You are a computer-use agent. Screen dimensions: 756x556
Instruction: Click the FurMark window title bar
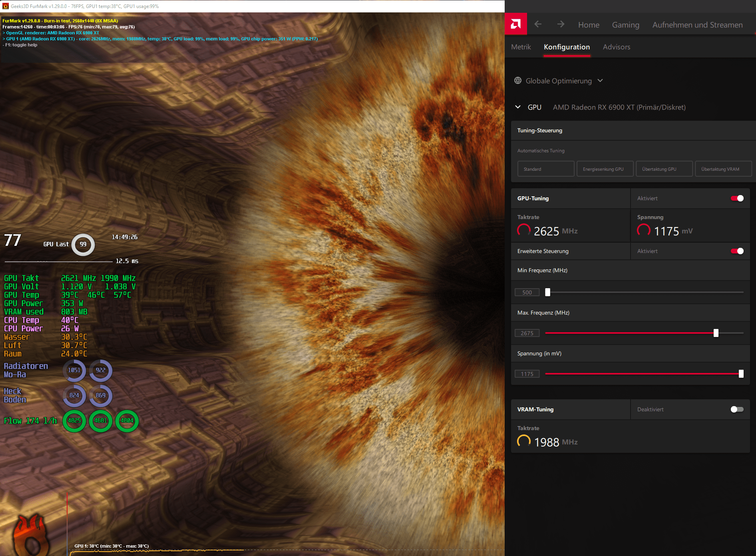click(252, 6)
